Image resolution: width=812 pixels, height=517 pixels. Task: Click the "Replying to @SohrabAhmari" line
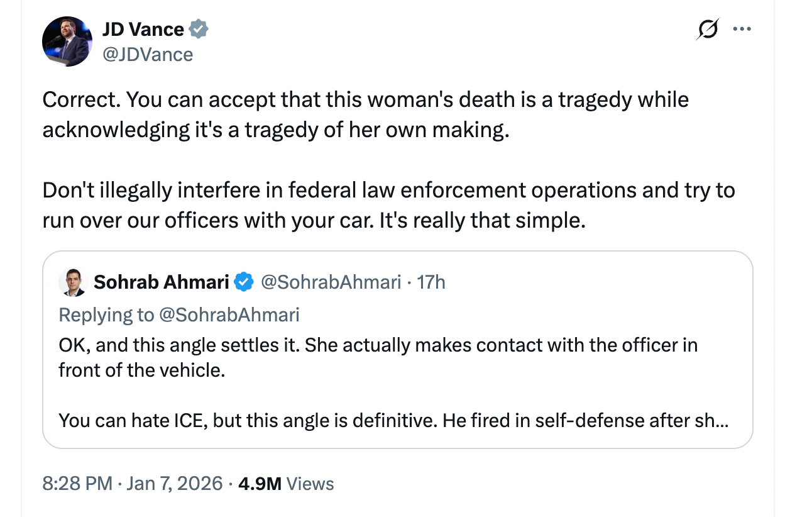click(x=179, y=314)
